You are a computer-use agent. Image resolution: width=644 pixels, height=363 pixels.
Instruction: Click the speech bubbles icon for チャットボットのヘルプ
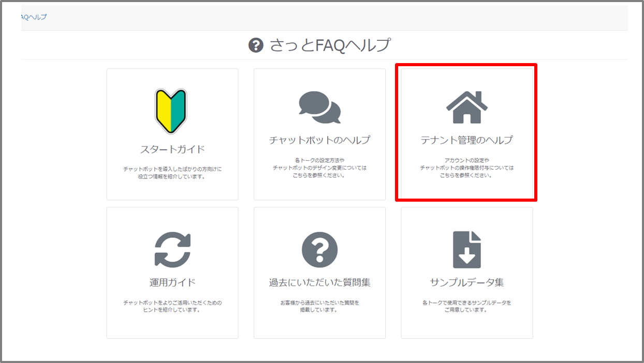click(x=320, y=108)
